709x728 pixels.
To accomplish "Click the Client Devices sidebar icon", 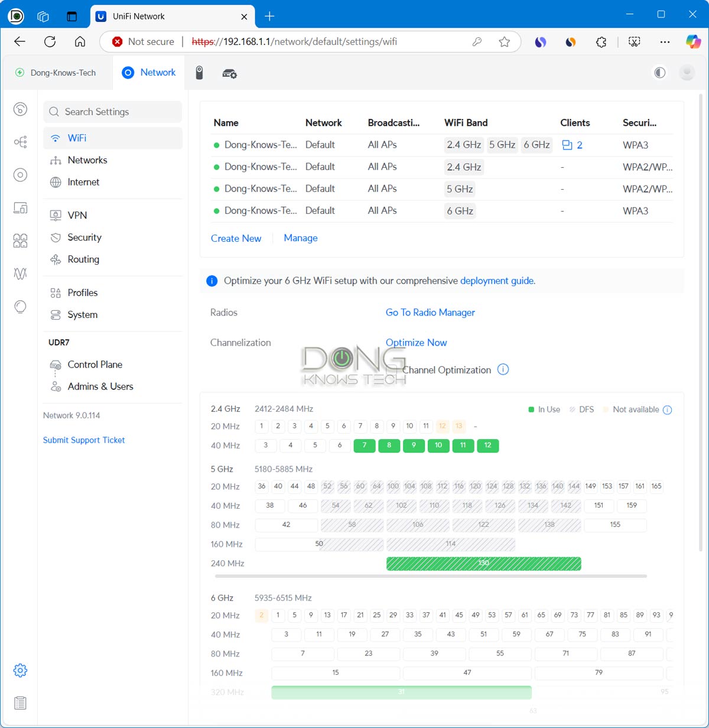I will [20, 207].
